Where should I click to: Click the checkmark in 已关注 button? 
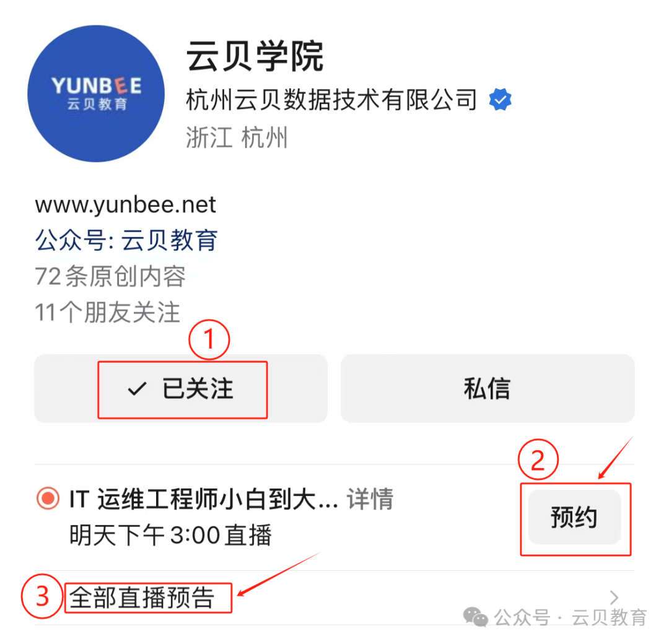[x=138, y=388]
